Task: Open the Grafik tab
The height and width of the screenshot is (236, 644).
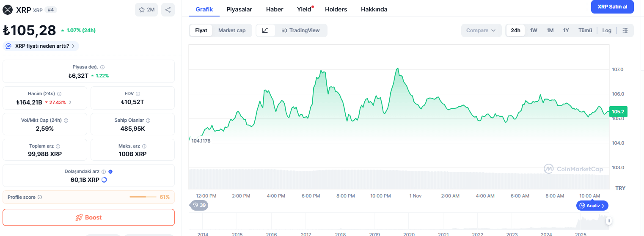Action: coord(204,9)
